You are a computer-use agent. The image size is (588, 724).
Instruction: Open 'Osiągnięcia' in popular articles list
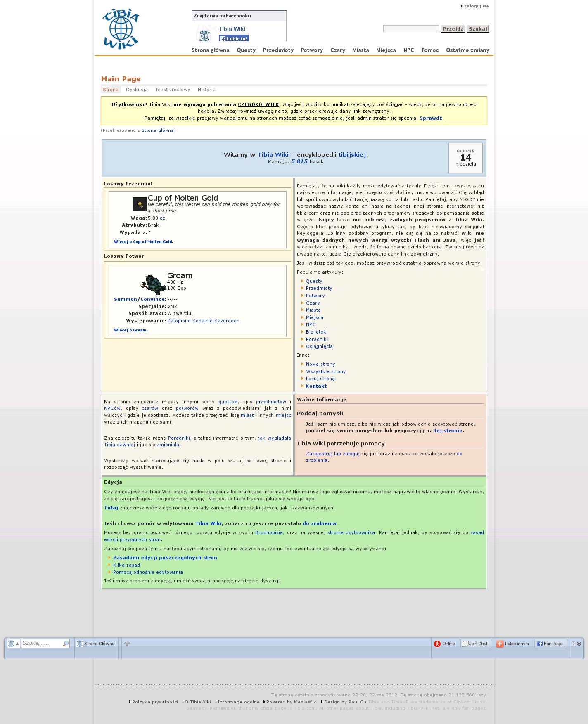[x=319, y=347]
